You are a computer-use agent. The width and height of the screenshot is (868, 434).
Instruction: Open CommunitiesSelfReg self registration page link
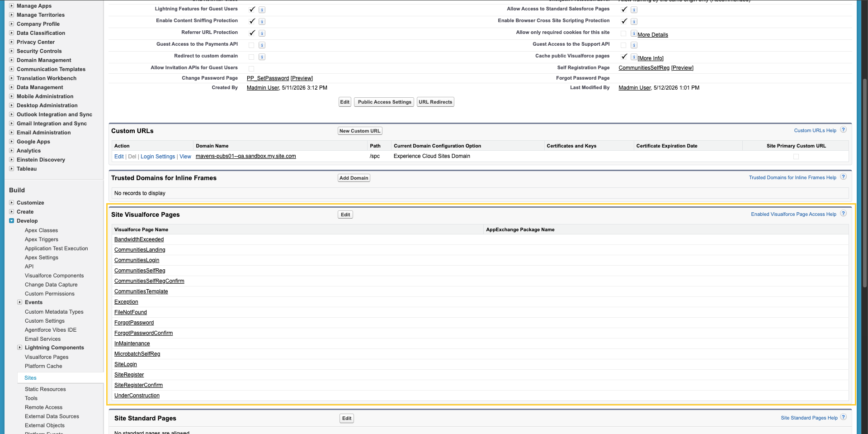(x=644, y=68)
